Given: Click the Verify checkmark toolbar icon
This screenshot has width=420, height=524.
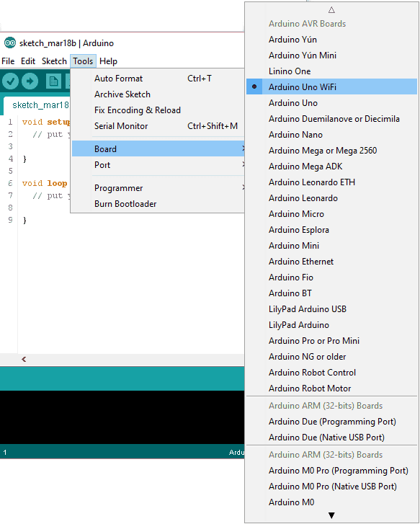Looking at the screenshot, I should [10, 81].
